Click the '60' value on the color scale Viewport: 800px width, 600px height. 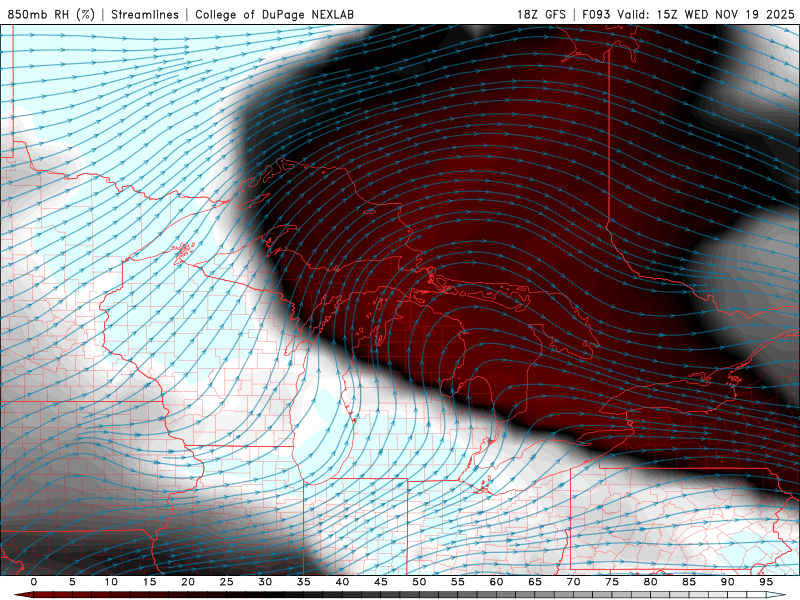496,582
